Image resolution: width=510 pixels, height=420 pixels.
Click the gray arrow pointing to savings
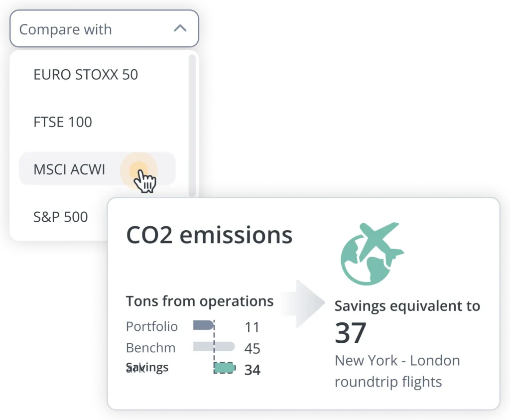pos(303,303)
